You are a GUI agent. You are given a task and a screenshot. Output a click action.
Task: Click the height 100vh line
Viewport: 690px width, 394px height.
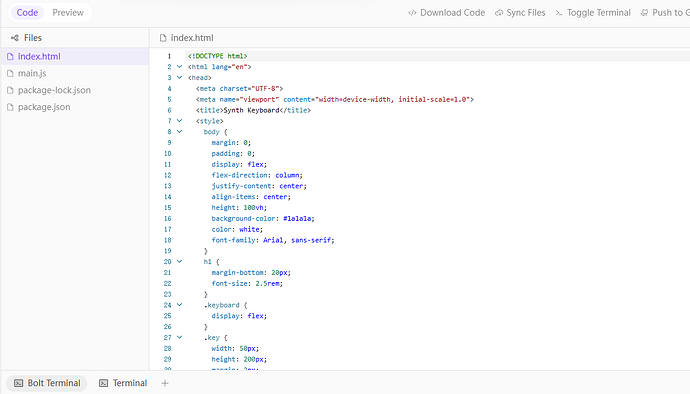coord(239,208)
